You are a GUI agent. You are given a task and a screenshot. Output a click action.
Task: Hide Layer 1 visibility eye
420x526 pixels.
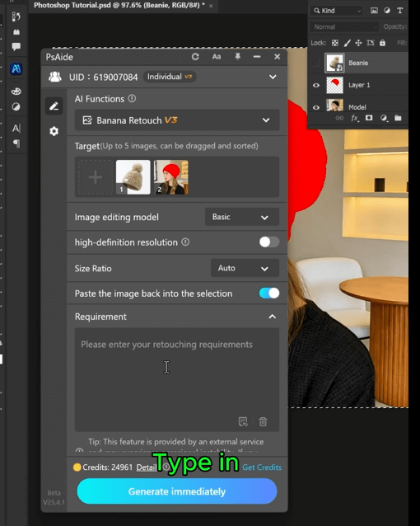(315, 85)
